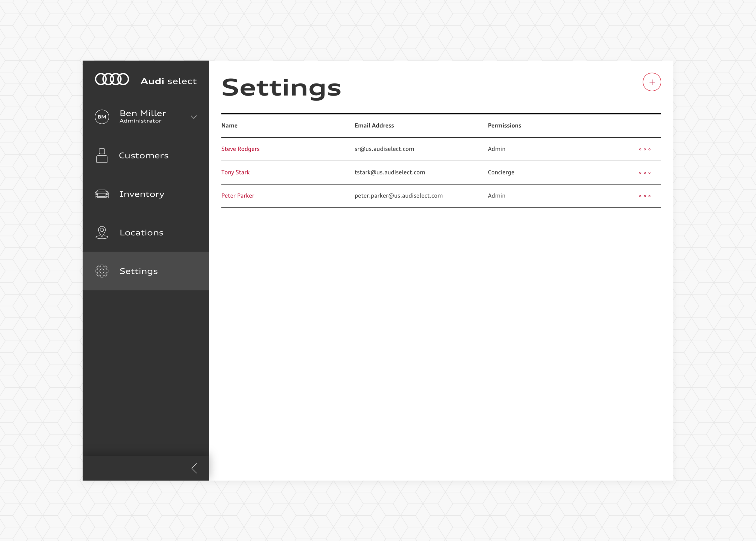Click Admin permission in Steve Rodgers row

coord(497,149)
